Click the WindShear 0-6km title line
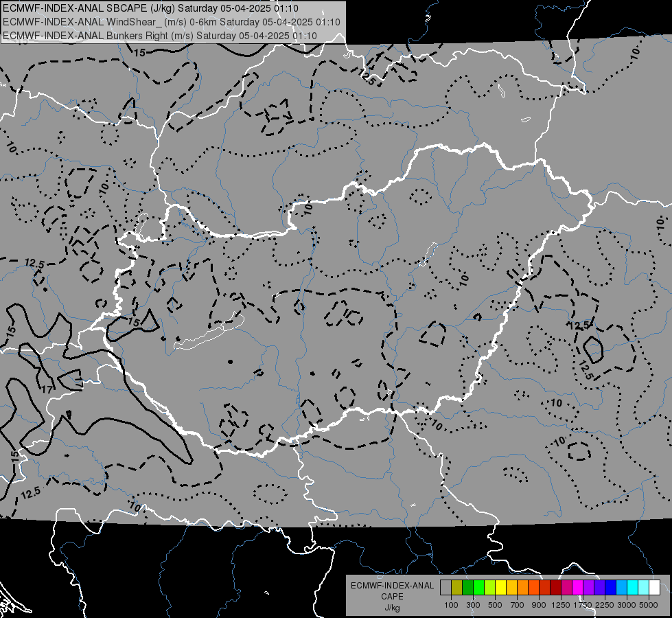The width and height of the screenshot is (672, 618). click(x=172, y=22)
